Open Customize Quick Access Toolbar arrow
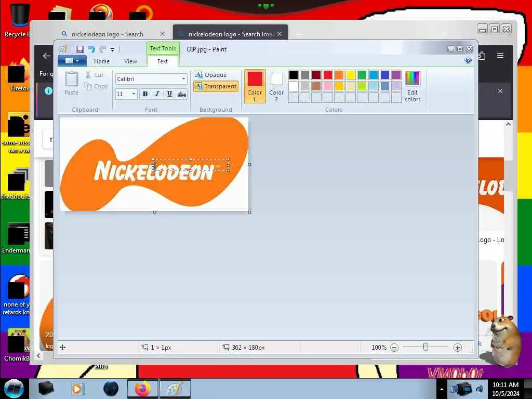532x399 pixels. pos(112,50)
